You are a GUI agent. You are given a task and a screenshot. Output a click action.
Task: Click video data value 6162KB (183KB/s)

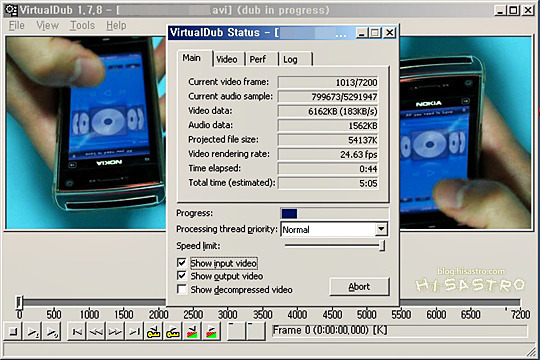click(328, 111)
